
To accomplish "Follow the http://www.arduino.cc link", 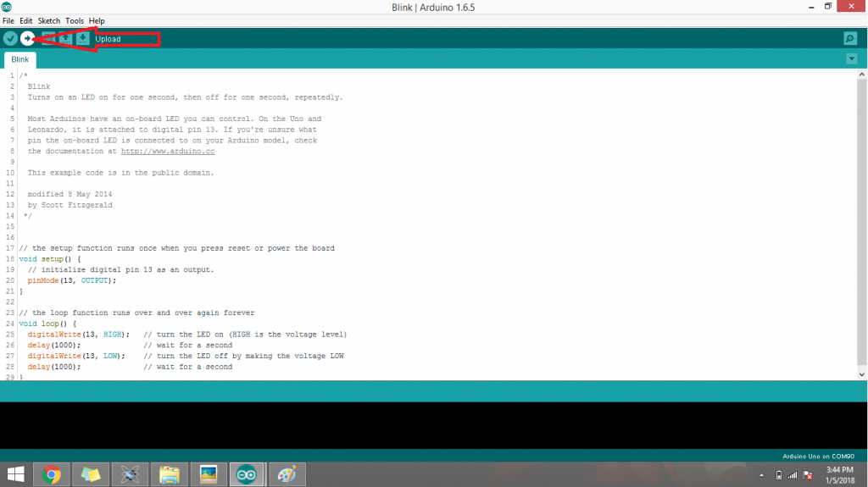I will 167,151.
